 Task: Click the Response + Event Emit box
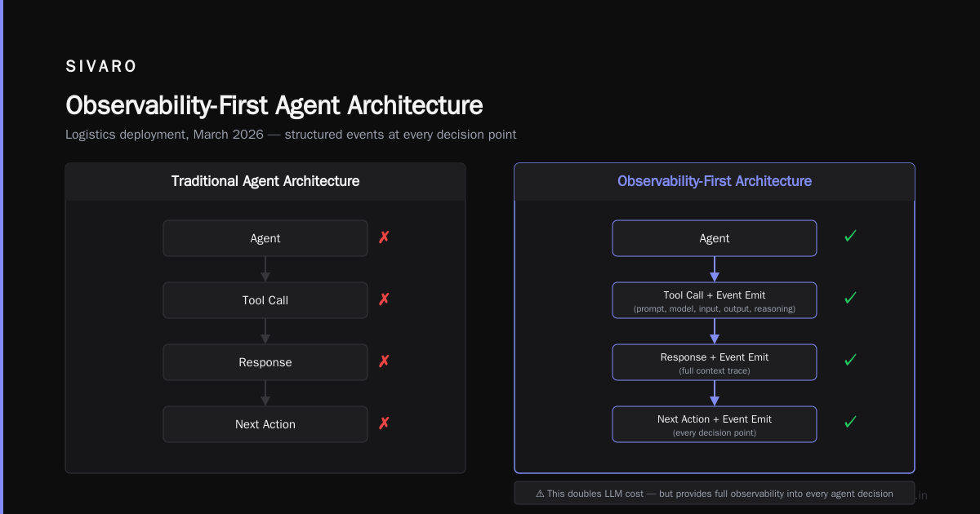click(715, 362)
